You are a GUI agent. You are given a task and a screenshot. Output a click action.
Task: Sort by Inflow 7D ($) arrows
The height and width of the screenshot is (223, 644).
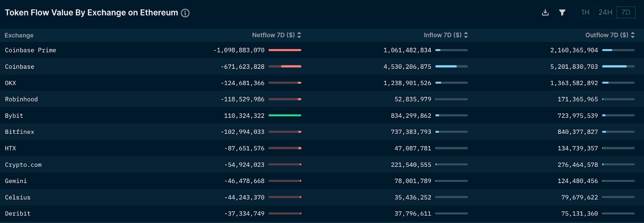point(466,35)
